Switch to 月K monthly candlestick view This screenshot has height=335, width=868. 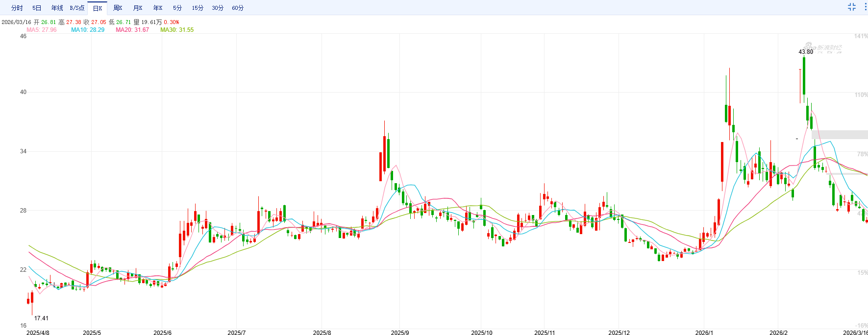[x=138, y=8]
